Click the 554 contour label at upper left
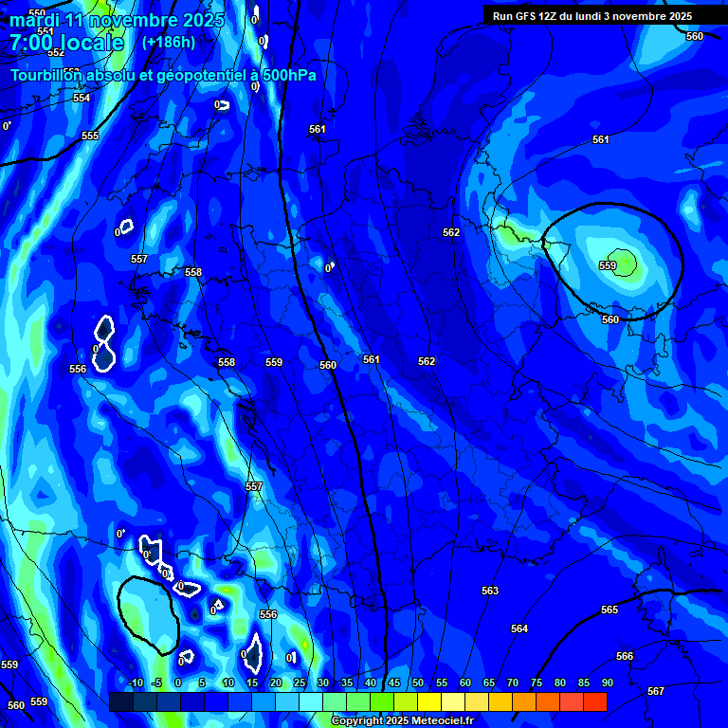 (x=82, y=98)
